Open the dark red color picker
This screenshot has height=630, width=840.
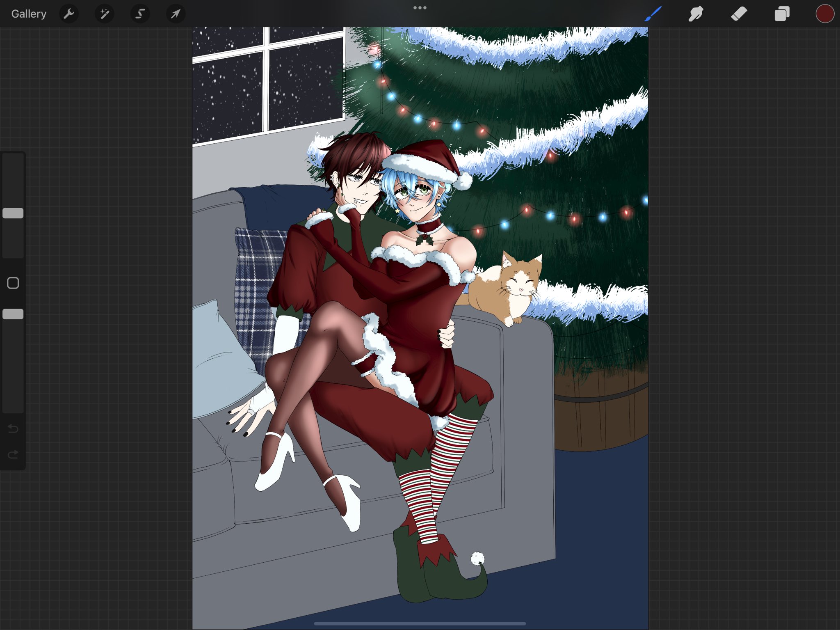(x=825, y=14)
